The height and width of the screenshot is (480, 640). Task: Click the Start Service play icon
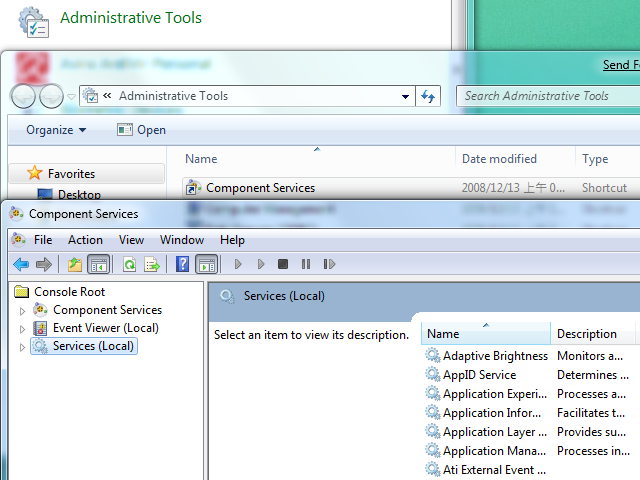238,264
